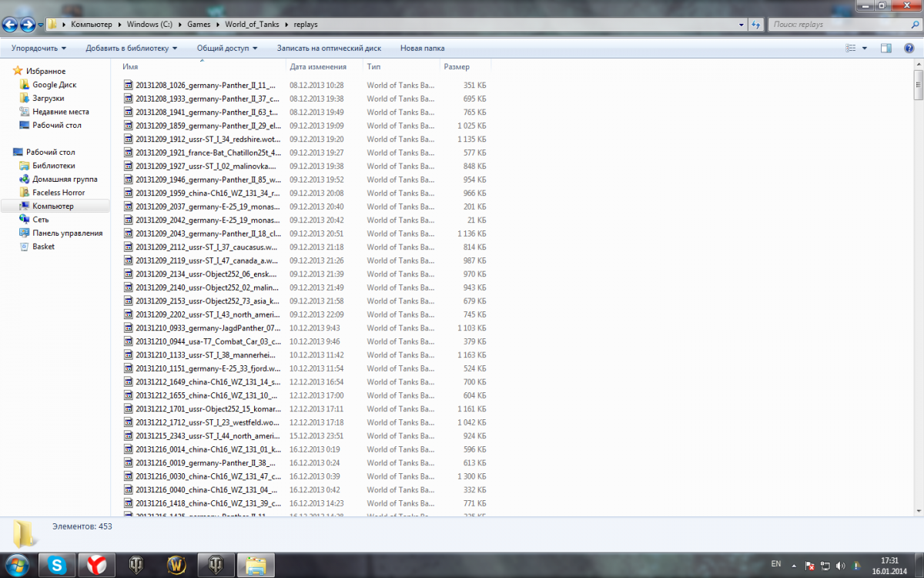Show hidden tray icons arrow
924x578 pixels.
click(x=794, y=565)
